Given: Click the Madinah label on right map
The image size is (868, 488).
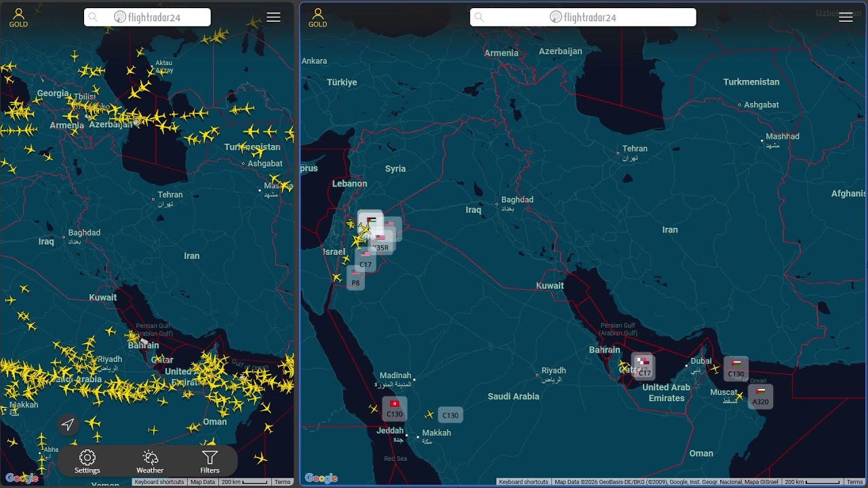Looking at the screenshot, I should pyautogui.click(x=395, y=375).
